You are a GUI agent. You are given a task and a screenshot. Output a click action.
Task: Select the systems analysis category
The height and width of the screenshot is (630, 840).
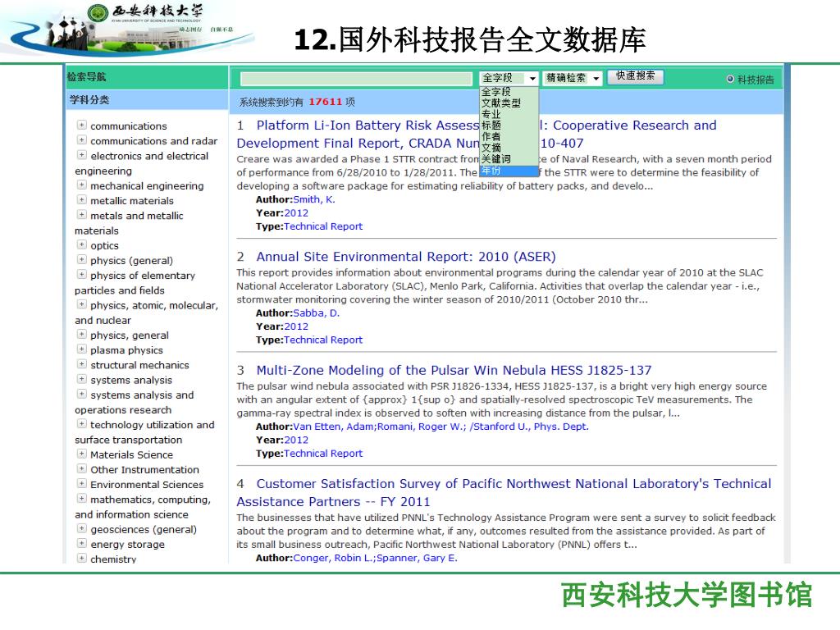coord(131,380)
